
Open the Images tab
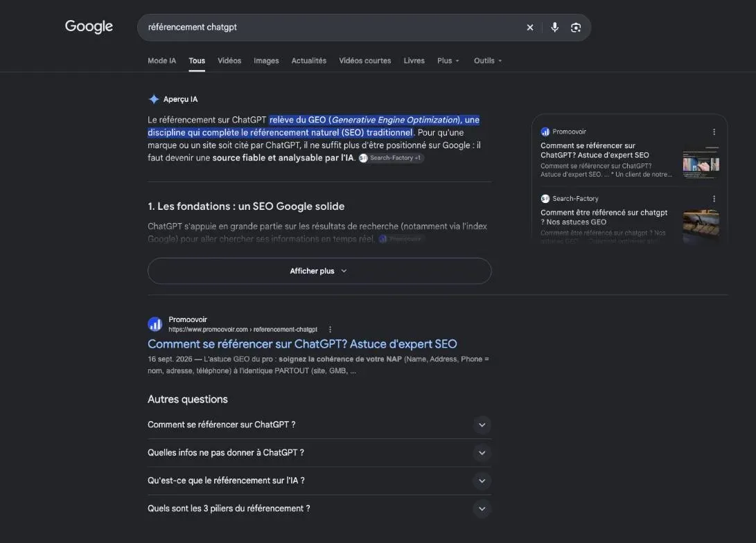pos(266,61)
